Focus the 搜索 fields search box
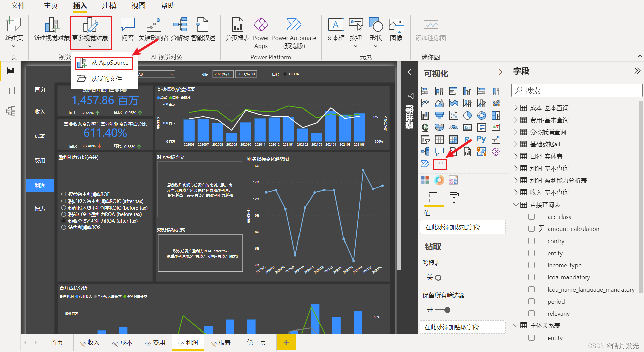Viewport: 644px width, 352px height. 577,91
